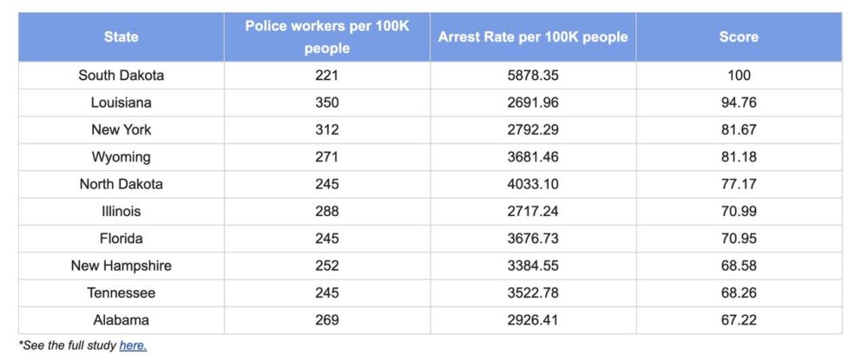Select the Illinois state cell
The height and width of the screenshot is (361, 868).
pyautogui.click(x=121, y=211)
